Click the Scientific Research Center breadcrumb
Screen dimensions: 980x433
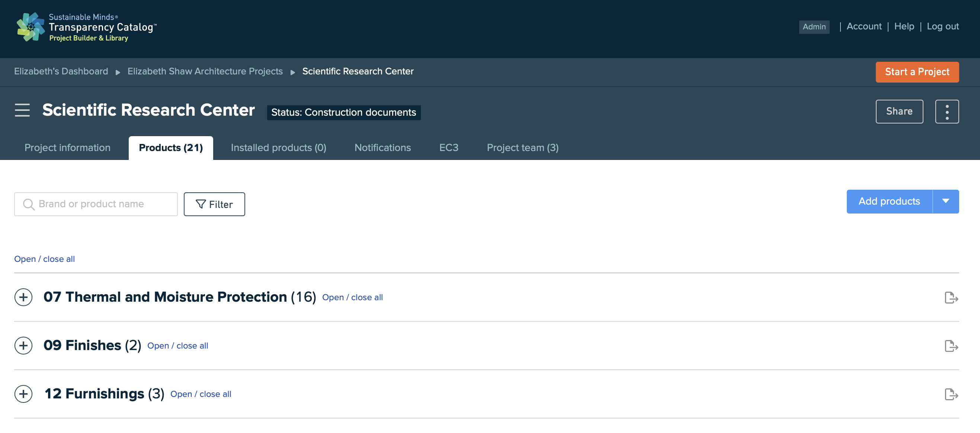click(x=358, y=71)
